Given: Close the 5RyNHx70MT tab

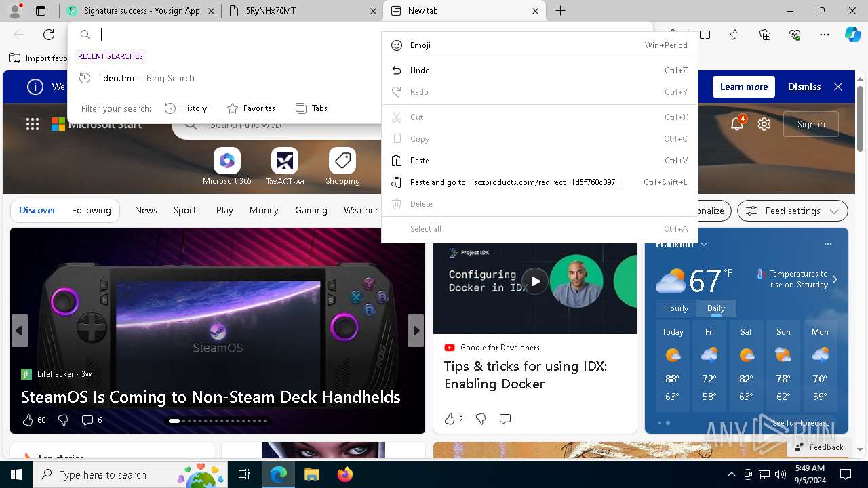Looking at the screenshot, I should [373, 11].
